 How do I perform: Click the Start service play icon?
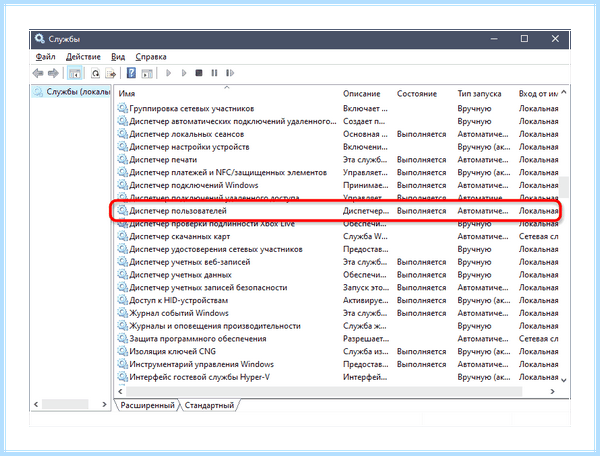(168, 73)
